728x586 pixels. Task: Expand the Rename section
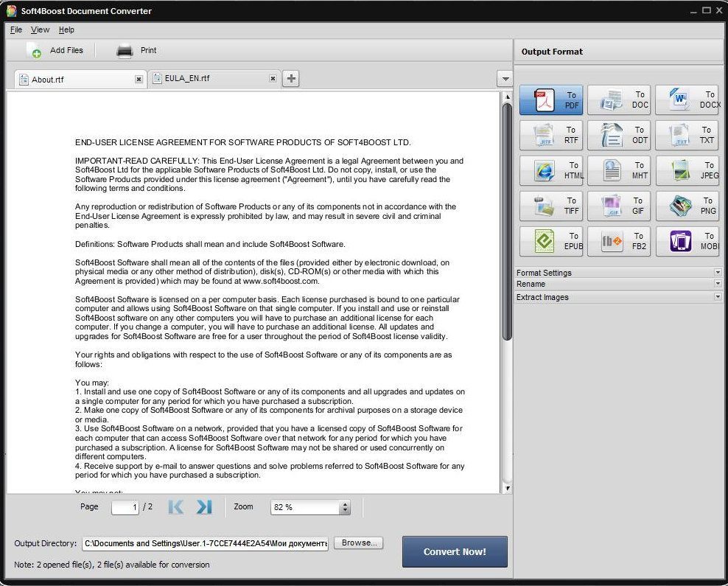click(x=617, y=284)
